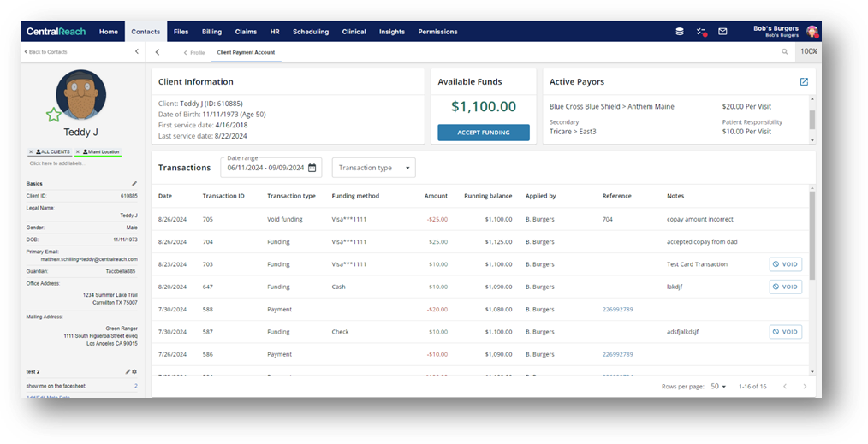Click here to add labels field
Screen dimensions: 868x444
(x=57, y=163)
